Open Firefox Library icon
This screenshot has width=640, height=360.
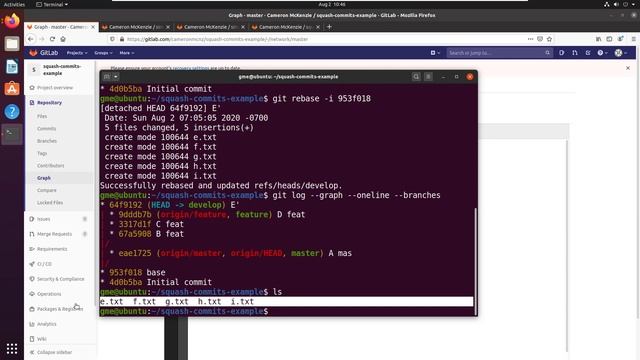[x=598, y=39]
